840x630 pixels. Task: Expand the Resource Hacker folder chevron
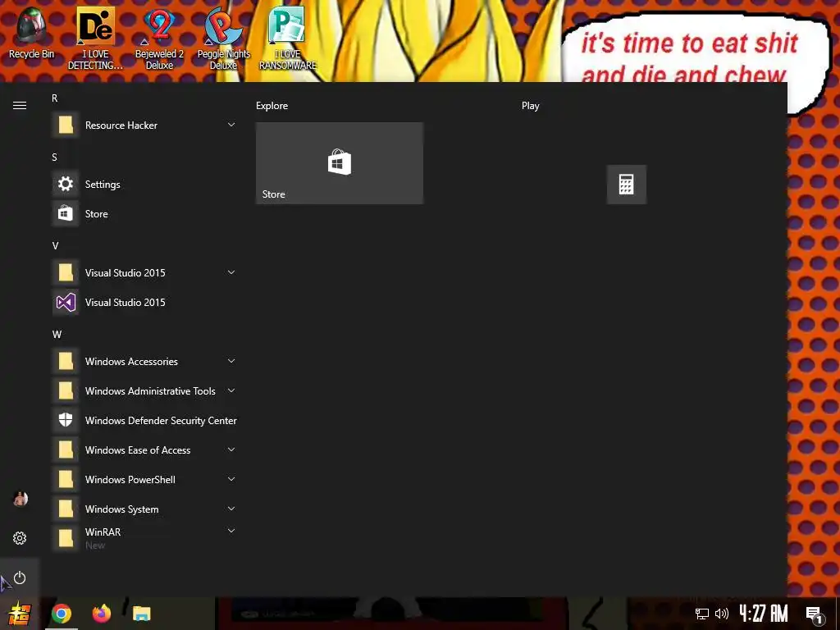pyautogui.click(x=231, y=125)
